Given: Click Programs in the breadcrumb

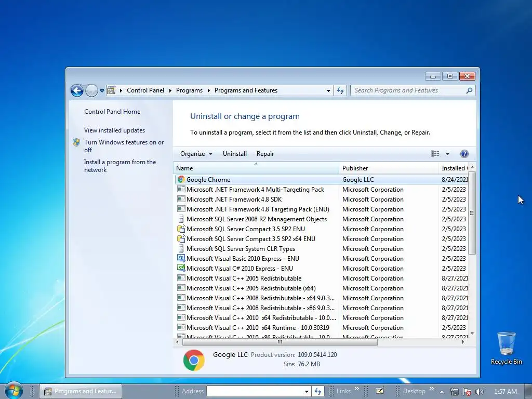Looking at the screenshot, I should [189, 90].
